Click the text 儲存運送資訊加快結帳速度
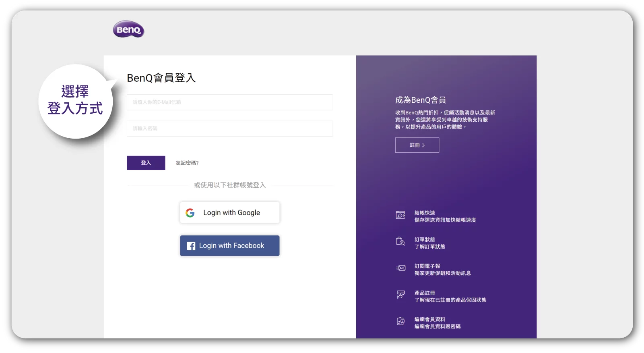 coord(445,220)
